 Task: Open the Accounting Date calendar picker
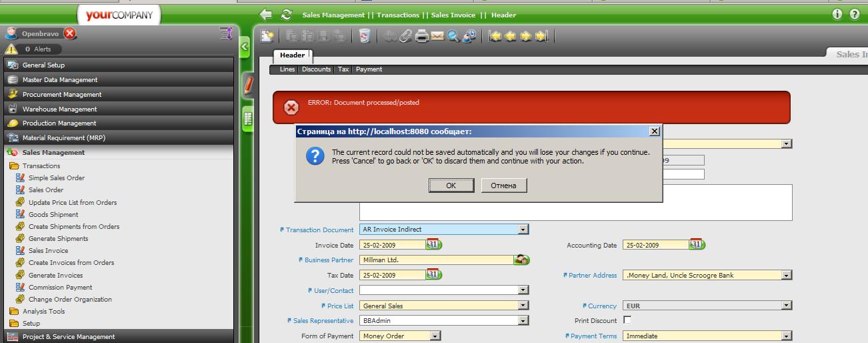(x=697, y=244)
